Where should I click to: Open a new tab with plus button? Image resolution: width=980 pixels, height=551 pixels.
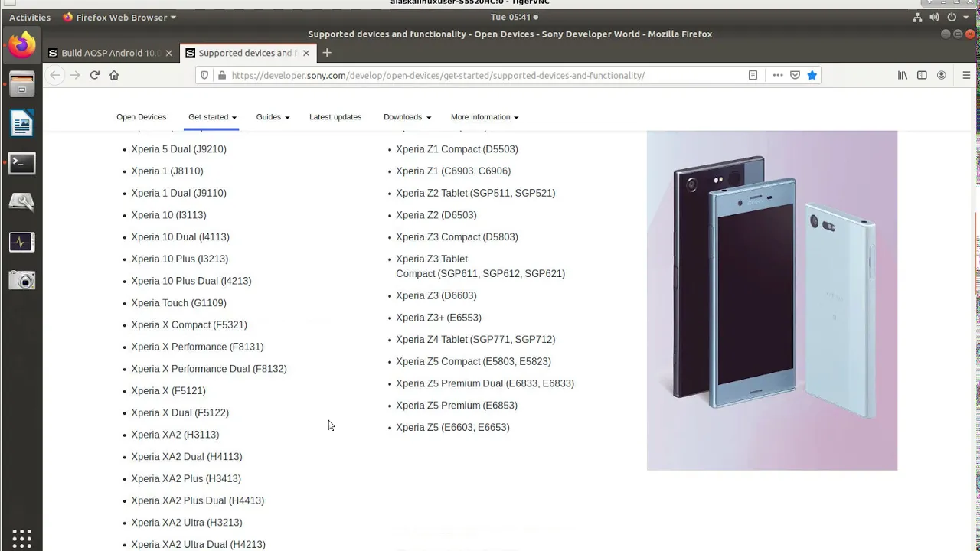pyautogui.click(x=327, y=53)
